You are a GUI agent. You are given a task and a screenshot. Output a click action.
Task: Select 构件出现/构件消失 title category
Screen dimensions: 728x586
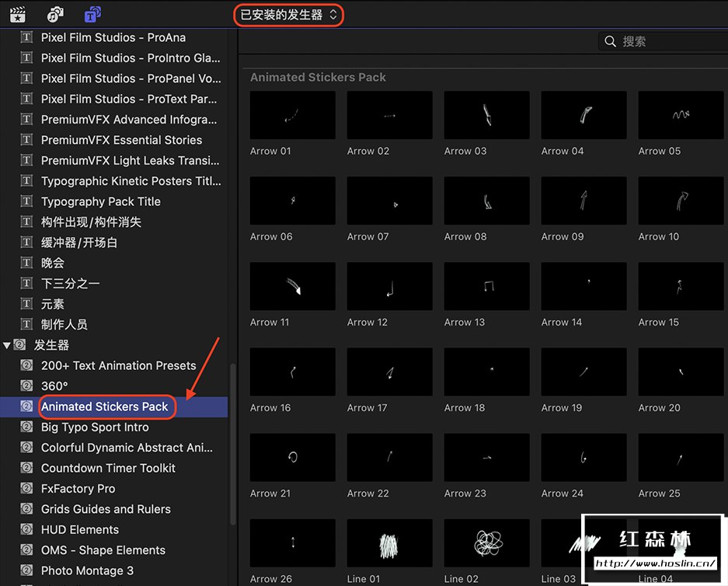(113, 222)
